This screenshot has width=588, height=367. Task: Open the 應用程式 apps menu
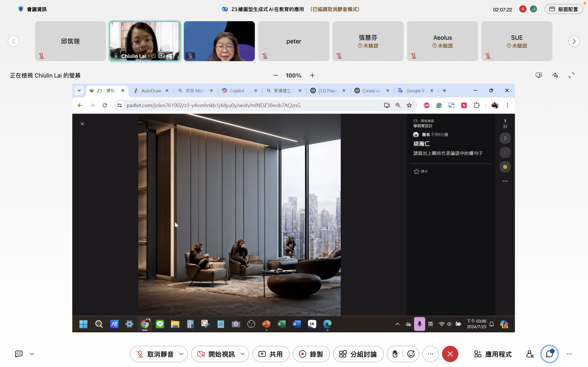(493, 354)
